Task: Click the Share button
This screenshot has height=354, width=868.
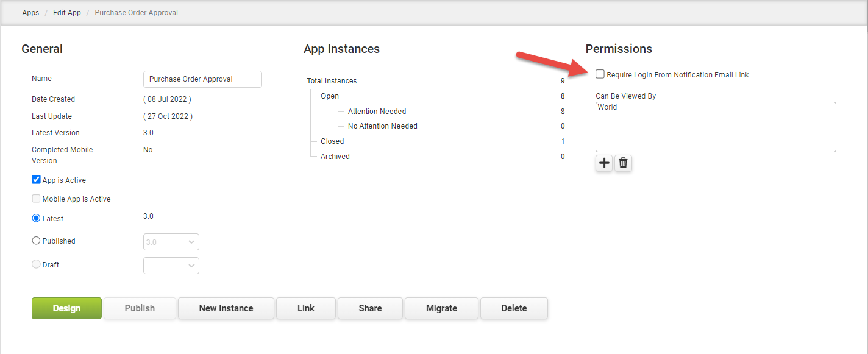Action: click(370, 308)
